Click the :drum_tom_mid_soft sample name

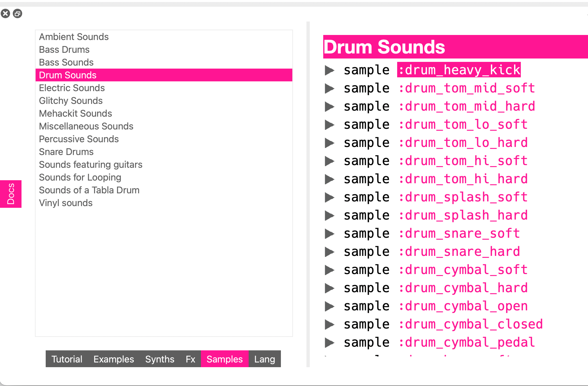click(467, 88)
